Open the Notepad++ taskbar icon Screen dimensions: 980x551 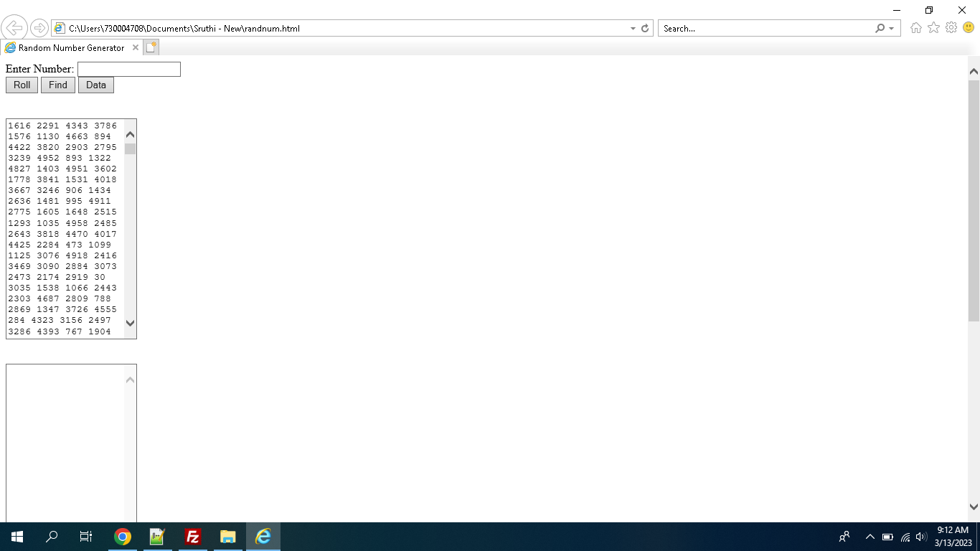(157, 537)
